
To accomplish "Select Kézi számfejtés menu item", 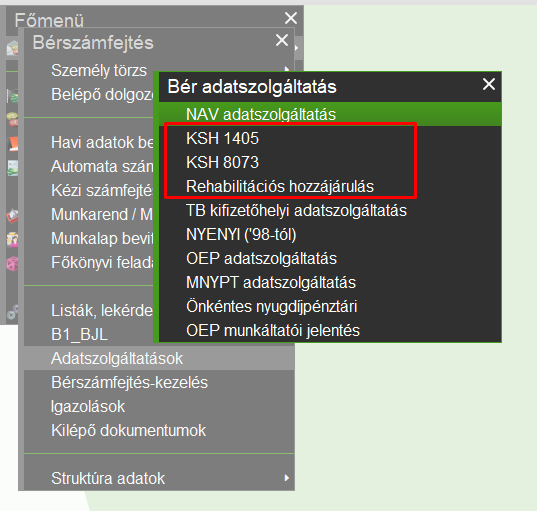I will [x=102, y=190].
